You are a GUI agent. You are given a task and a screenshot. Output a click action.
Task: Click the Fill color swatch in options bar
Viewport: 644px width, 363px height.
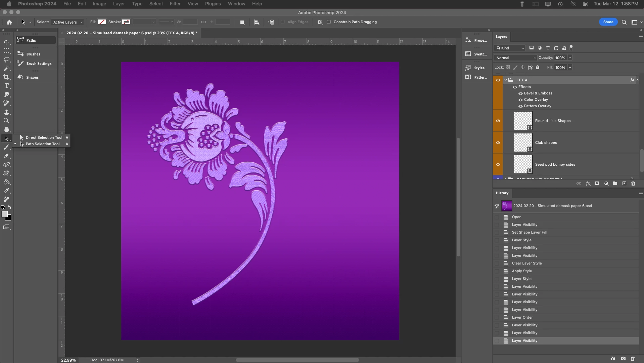pos(102,22)
